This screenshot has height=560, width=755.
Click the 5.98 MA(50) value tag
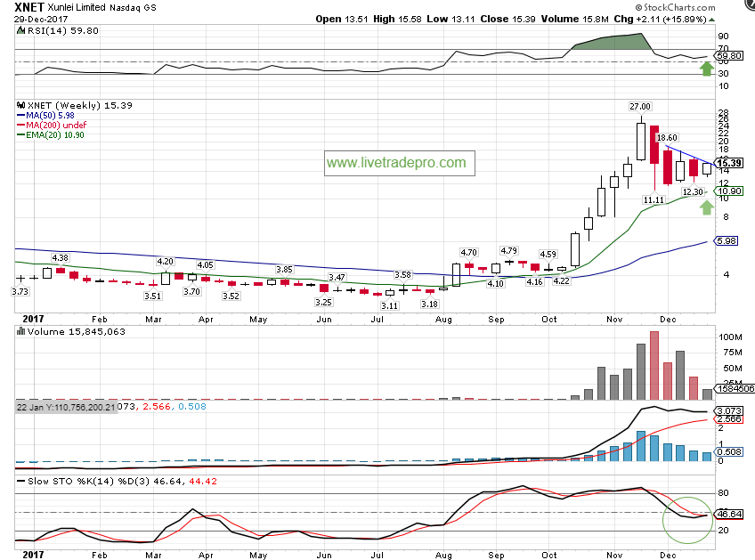729,241
